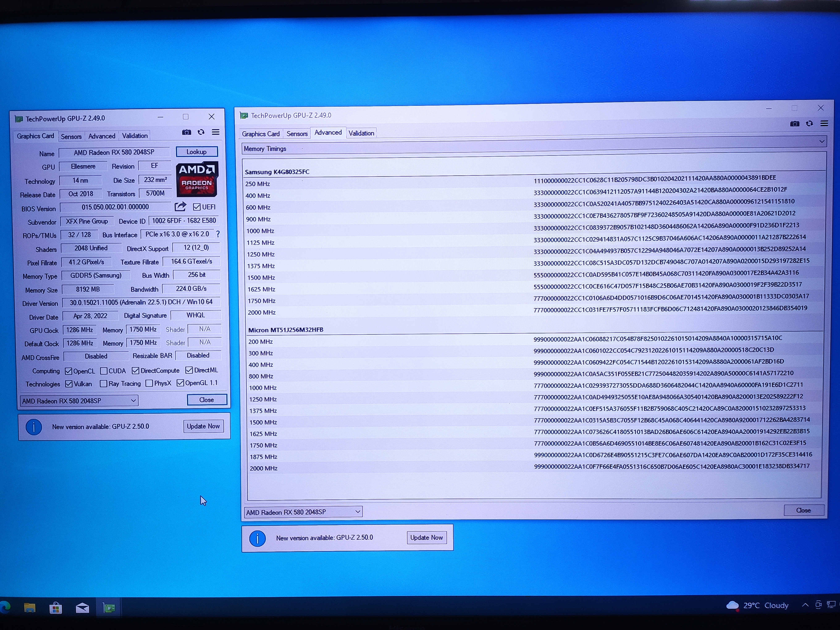Switch to Sensors tab in right window

coord(297,134)
